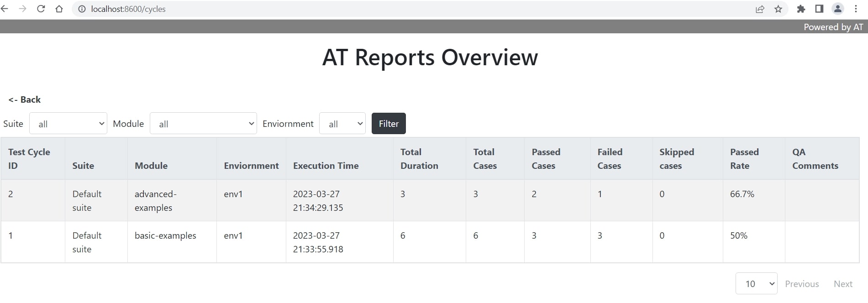Viewport: 868px width, 303px height.
Task: Open the Module filter dropdown
Action: 203,124
